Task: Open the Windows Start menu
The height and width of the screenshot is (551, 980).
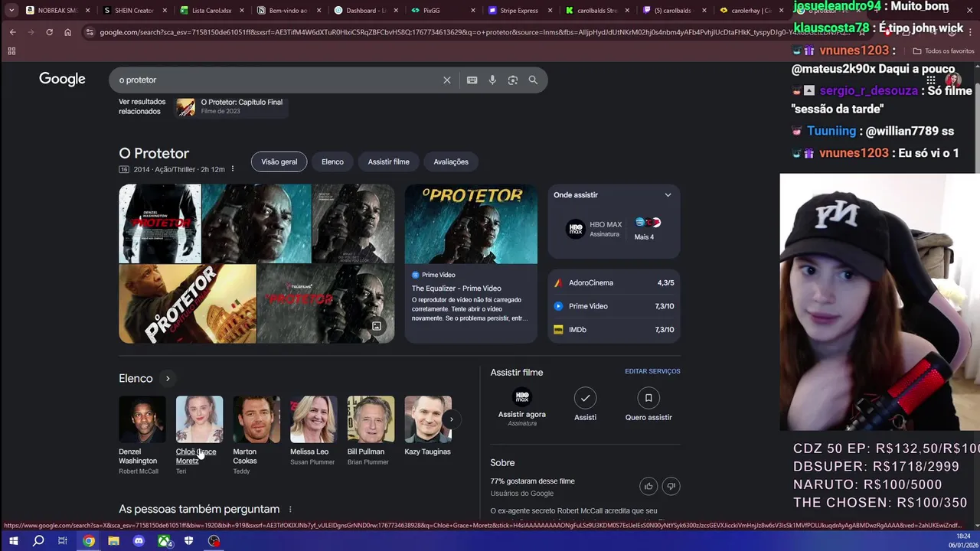Action: [13, 541]
